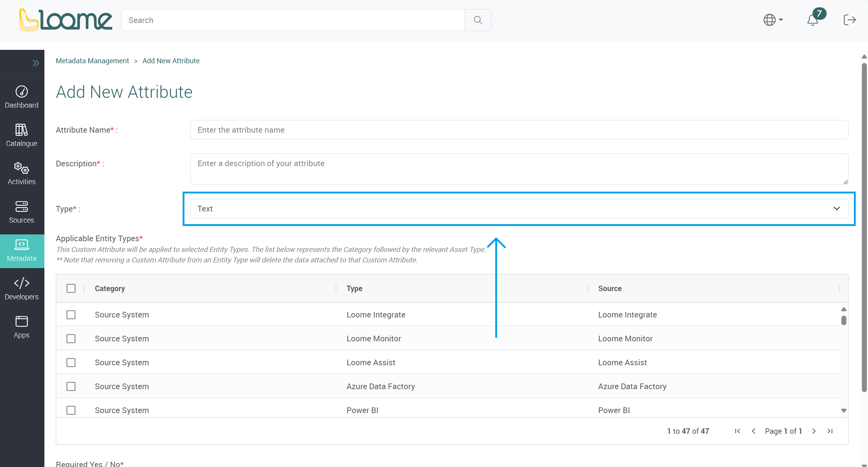
Task: Open the Activities sidebar item
Action: tap(22, 174)
